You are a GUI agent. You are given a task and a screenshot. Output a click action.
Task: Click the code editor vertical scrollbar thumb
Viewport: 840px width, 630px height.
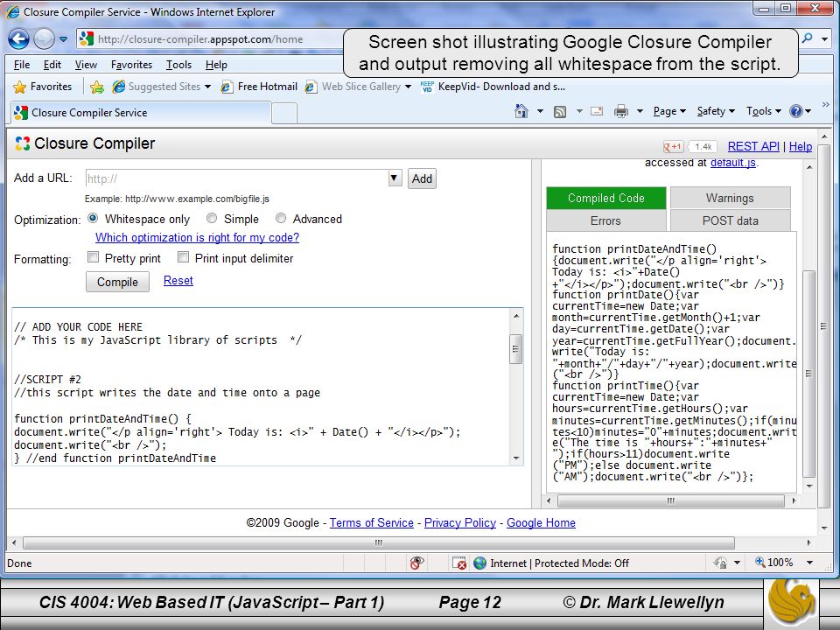[x=515, y=349]
